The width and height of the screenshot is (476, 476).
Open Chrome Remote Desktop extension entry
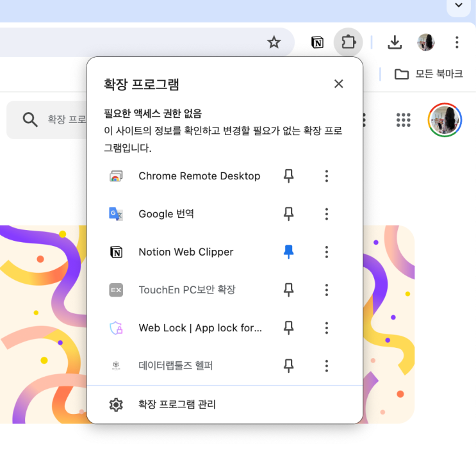[x=199, y=176]
